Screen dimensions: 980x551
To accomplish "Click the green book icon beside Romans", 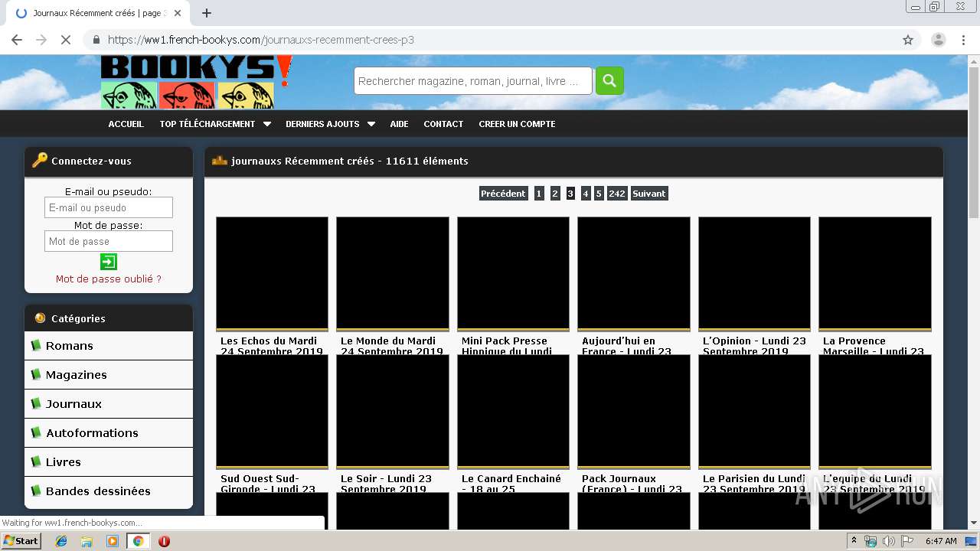I will coord(35,345).
